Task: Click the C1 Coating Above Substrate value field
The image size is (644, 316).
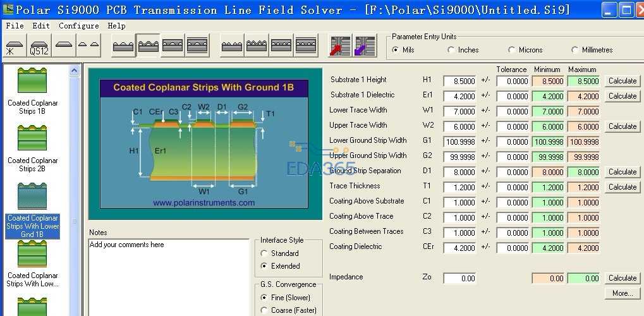Action: click(x=459, y=203)
